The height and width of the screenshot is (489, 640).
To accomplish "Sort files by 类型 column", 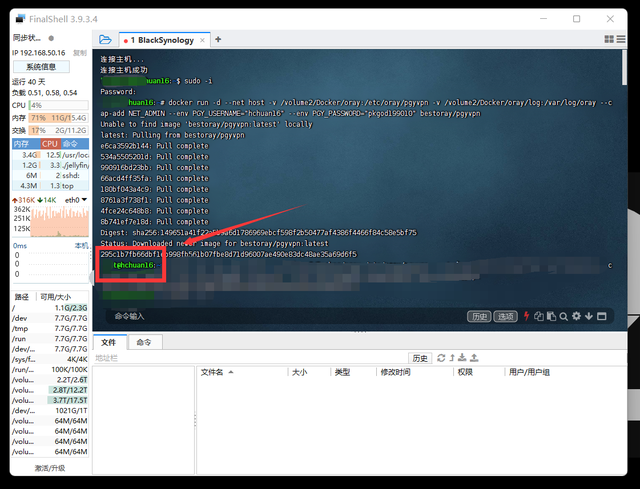I will pos(353,372).
